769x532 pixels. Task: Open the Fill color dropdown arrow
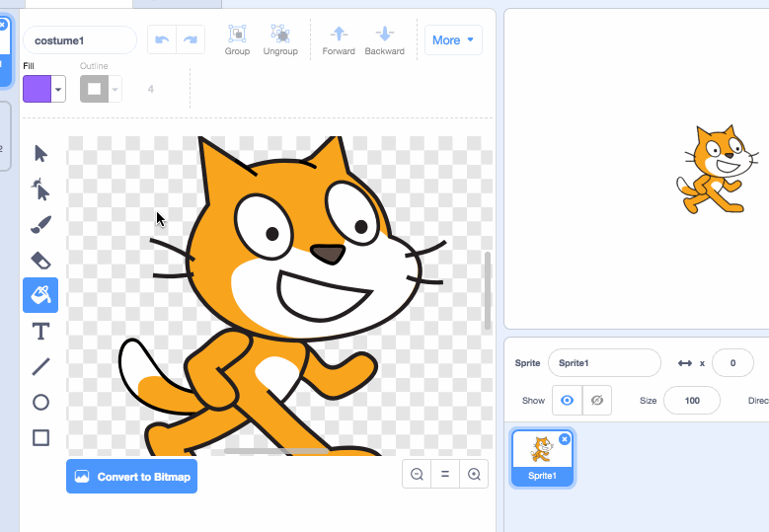(58, 89)
